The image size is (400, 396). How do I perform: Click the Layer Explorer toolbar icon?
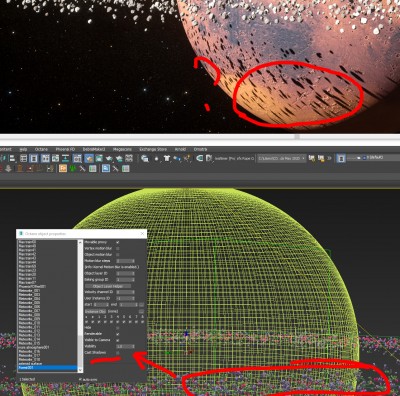click(x=33, y=158)
